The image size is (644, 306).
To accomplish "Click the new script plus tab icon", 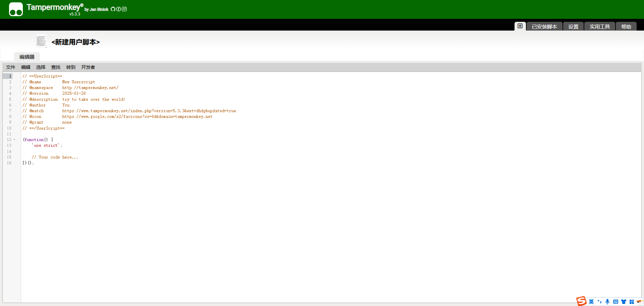I will pyautogui.click(x=520, y=26).
